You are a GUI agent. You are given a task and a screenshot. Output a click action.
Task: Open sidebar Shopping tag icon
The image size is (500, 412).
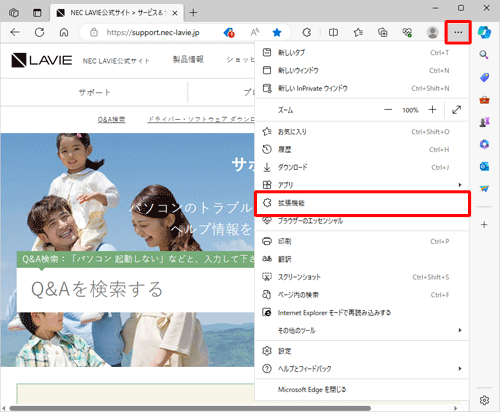coord(484,78)
